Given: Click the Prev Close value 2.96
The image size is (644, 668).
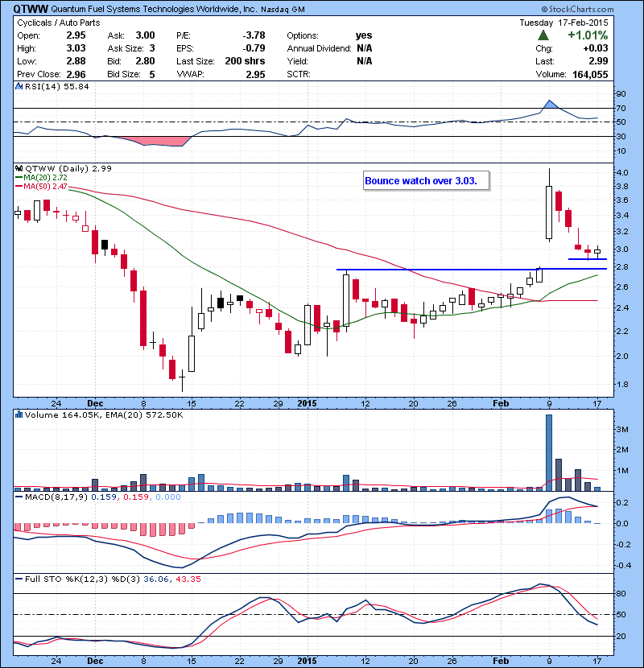Looking at the screenshot, I should tap(76, 75).
